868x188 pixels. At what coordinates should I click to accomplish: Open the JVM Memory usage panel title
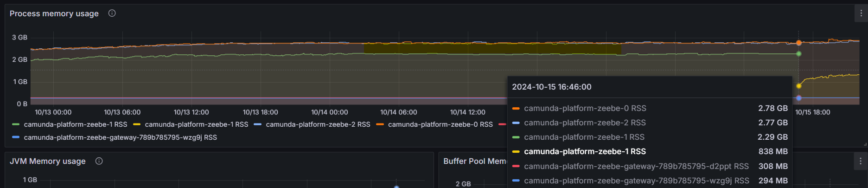click(x=48, y=161)
